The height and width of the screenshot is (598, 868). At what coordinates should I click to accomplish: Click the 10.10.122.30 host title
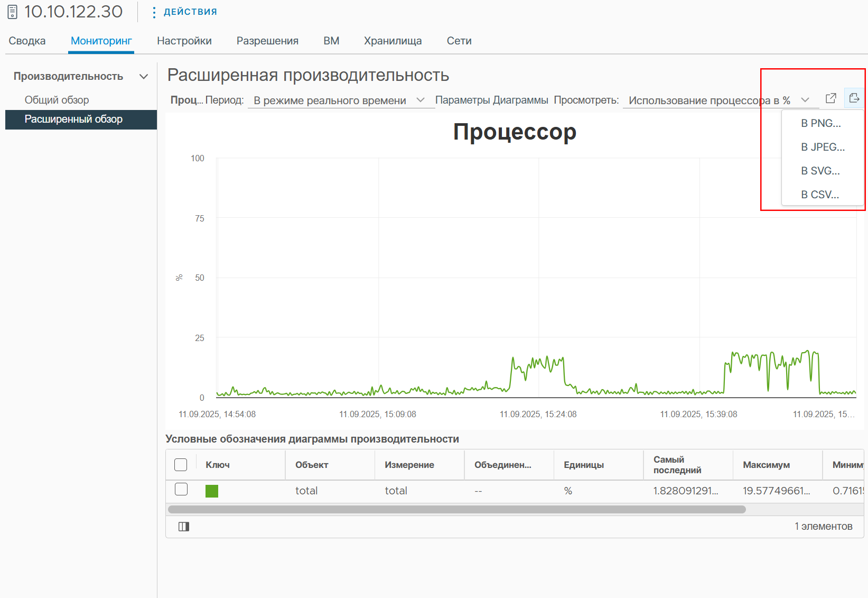tap(73, 12)
